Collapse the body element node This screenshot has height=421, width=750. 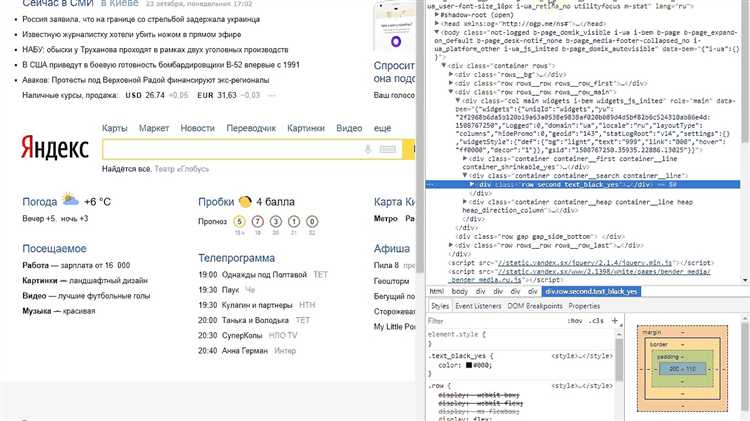[x=437, y=32]
